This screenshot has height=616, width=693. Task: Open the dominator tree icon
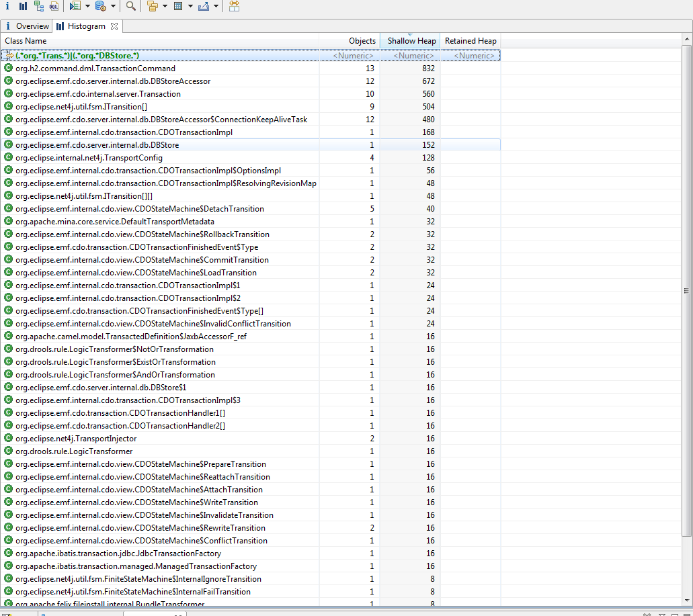(x=39, y=6)
